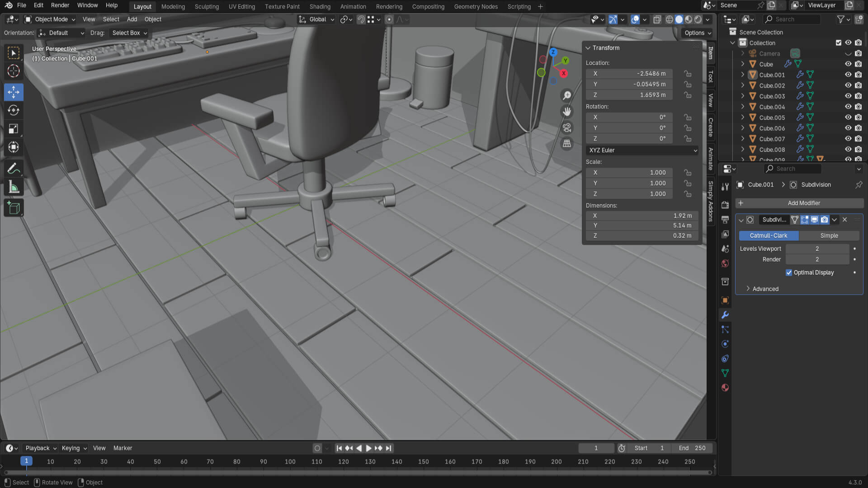The height and width of the screenshot is (488, 868).
Task: Click the Levels Viewport value slider
Action: [x=817, y=249]
